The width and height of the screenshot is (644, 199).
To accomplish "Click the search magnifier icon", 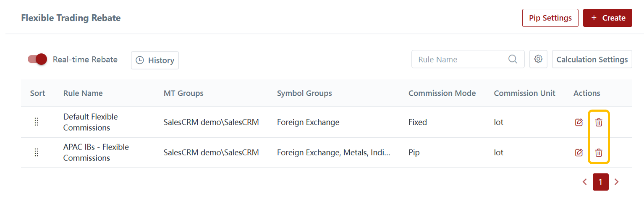I will click(513, 59).
